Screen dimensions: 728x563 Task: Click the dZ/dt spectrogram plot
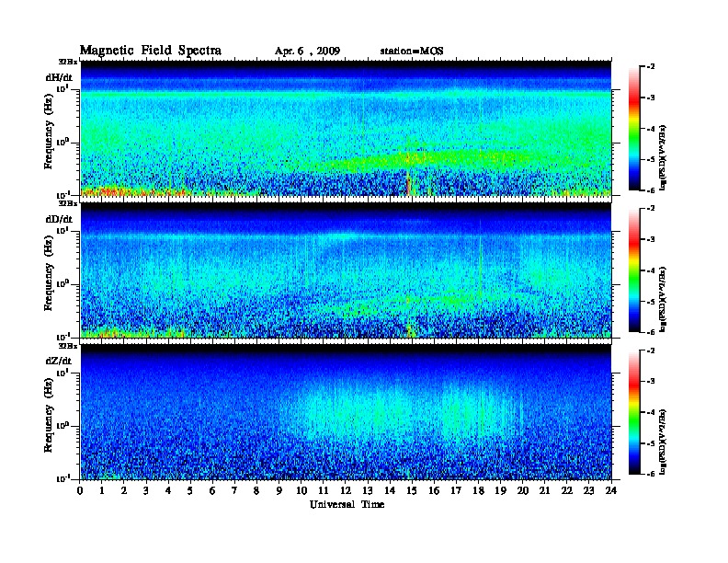tap(346, 412)
